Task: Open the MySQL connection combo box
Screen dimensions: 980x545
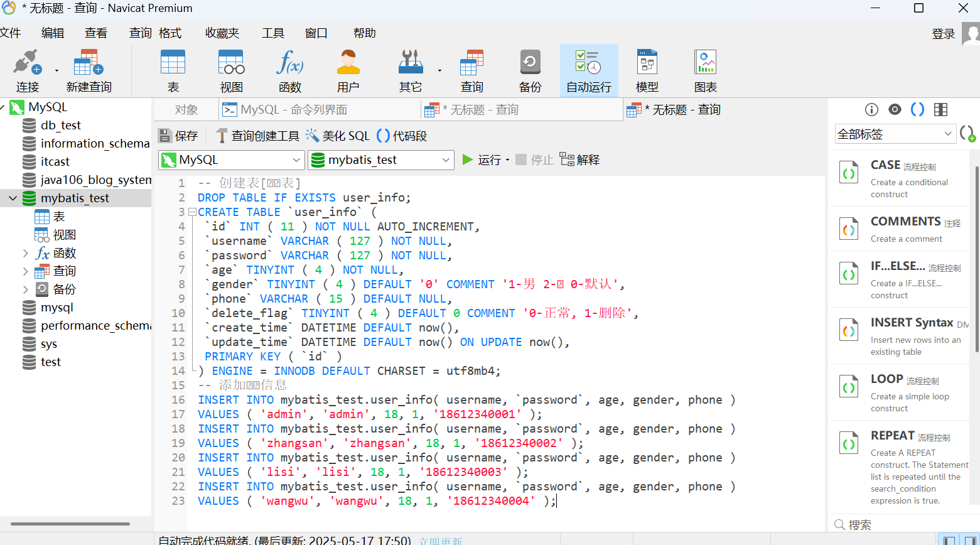Action: (x=232, y=160)
